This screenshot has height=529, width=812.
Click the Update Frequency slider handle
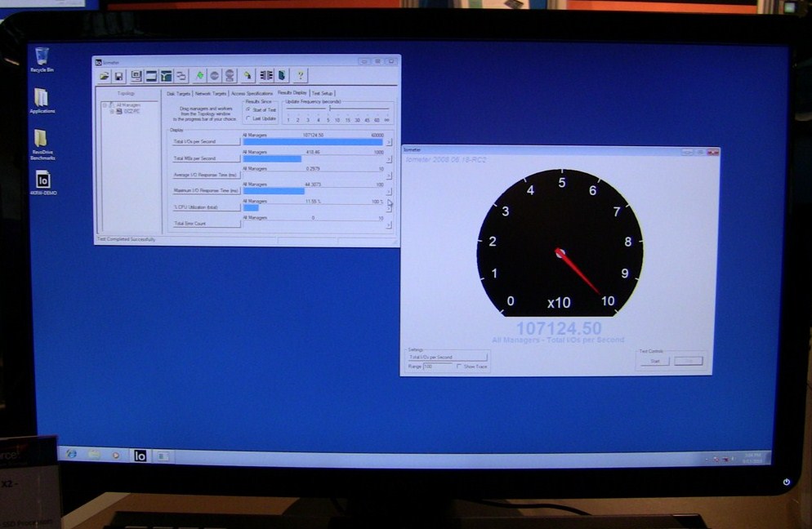coord(329,109)
